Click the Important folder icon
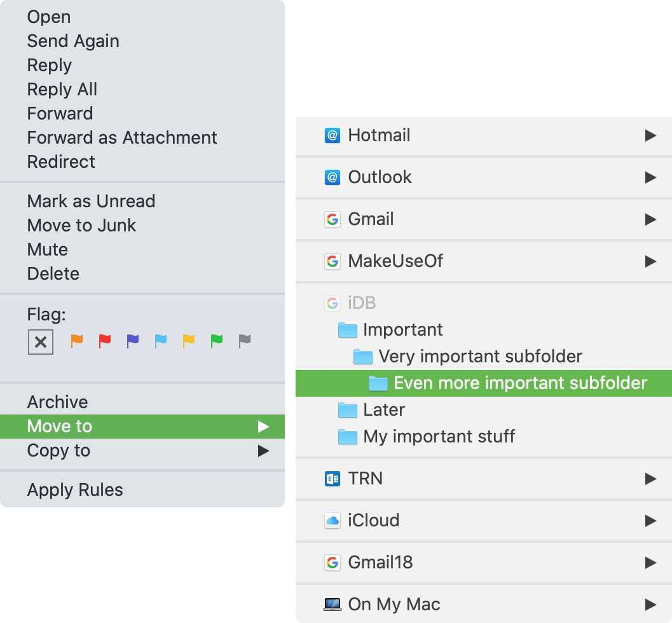Image resolution: width=672 pixels, height=623 pixels. pyautogui.click(x=347, y=330)
